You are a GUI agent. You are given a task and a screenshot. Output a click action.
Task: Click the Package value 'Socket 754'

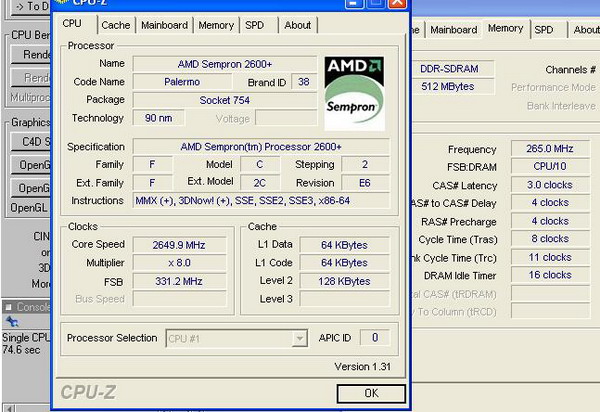click(x=225, y=100)
